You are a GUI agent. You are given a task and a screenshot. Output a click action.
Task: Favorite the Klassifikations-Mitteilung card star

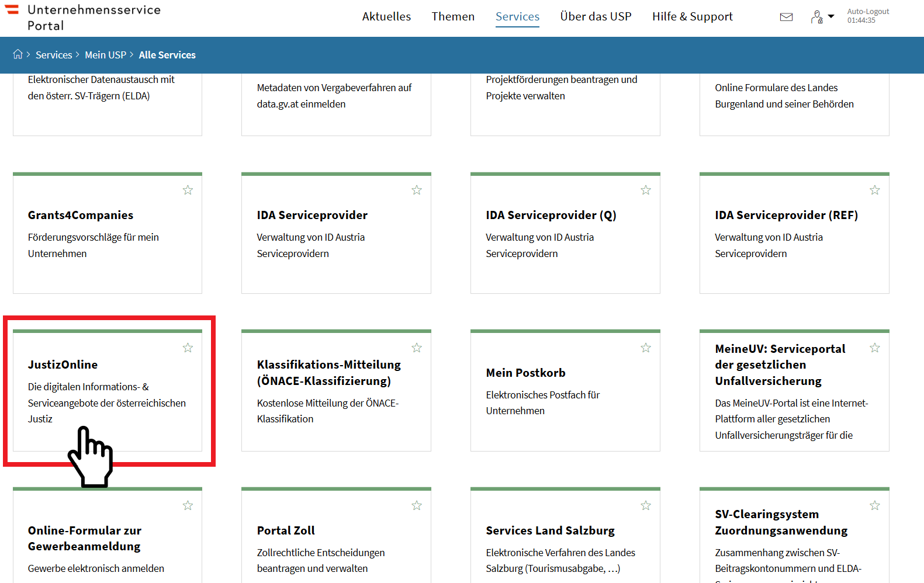click(x=417, y=348)
